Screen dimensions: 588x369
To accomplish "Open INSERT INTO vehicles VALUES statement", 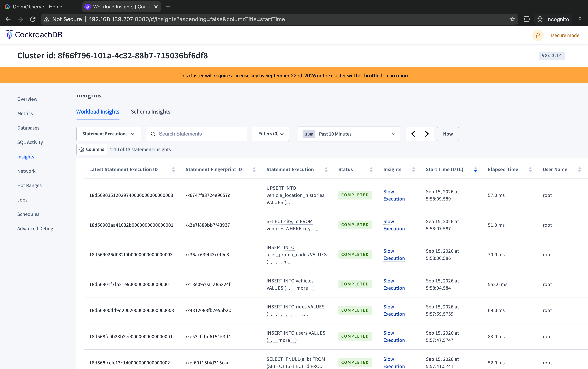I will coord(290,284).
